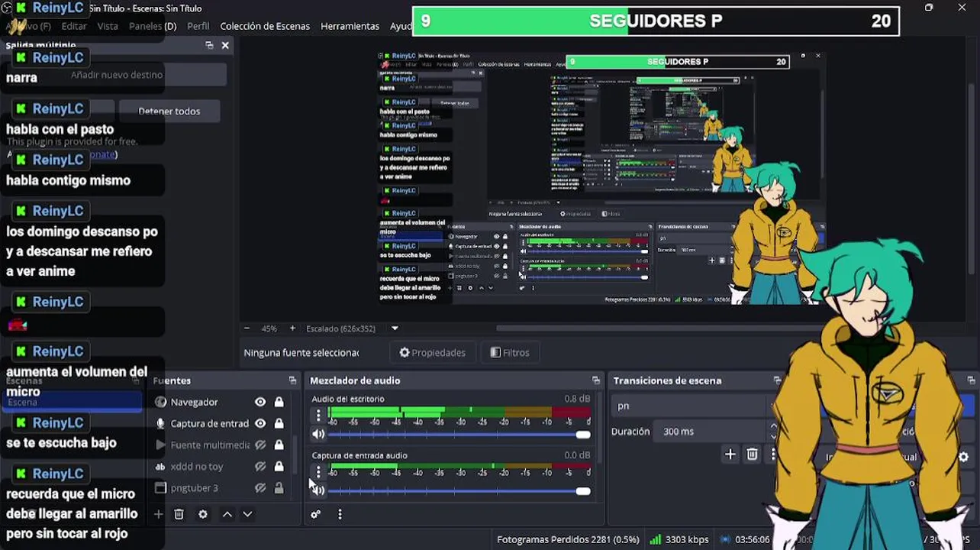Undock the Fuentes panel
Screen dimensions: 980x550
coord(292,380)
